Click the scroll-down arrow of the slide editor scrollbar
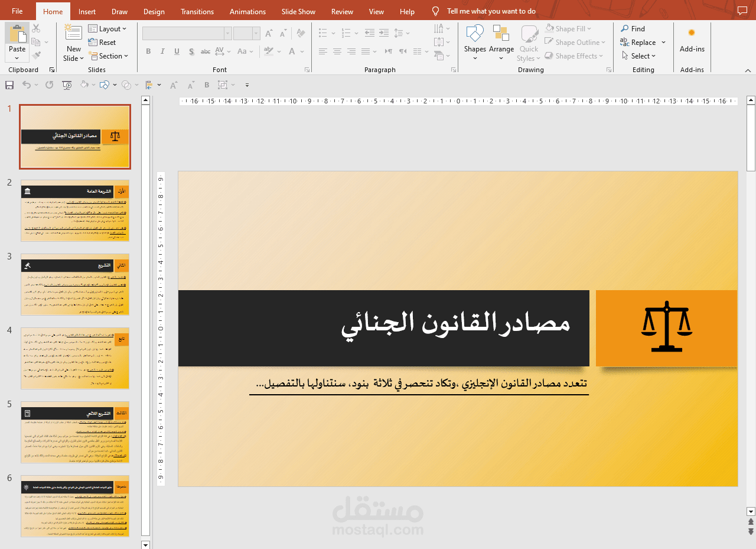The width and height of the screenshot is (756, 549). click(751, 512)
